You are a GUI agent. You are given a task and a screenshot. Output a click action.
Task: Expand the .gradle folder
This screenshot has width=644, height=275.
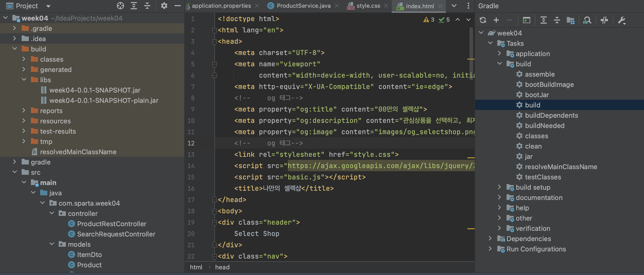[x=15, y=28]
